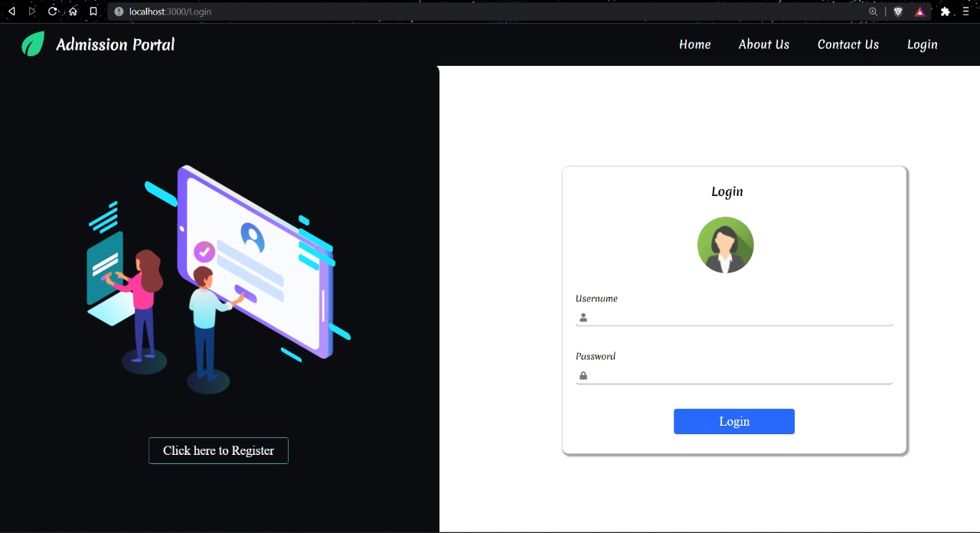
Task: Click the isometric registration illustration
Action: click(x=219, y=280)
